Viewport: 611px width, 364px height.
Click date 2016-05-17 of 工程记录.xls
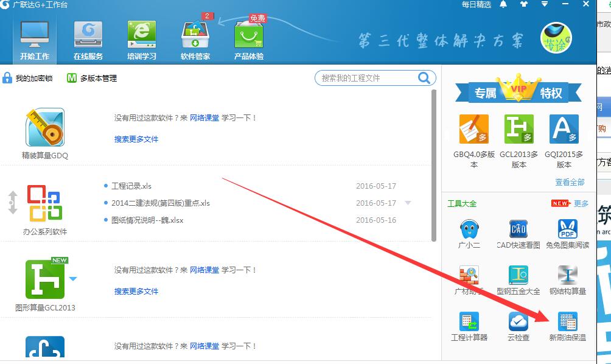376,186
